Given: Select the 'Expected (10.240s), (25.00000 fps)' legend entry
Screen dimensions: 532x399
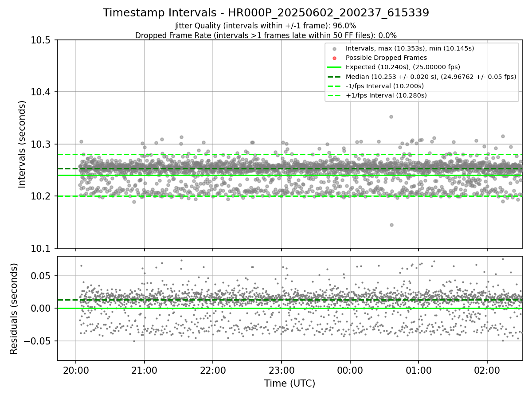Looking at the screenshot, I should (403, 67).
